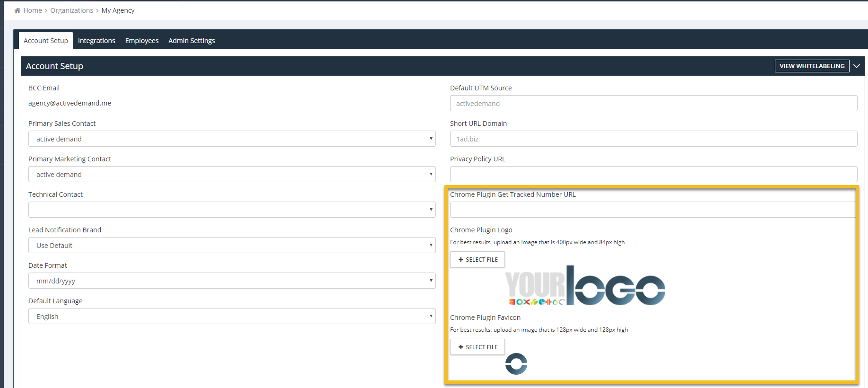Open the Date Format dropdown
The height and width of the screenshot is (388, 868).
pyautogui.click(x=232, y=281)
